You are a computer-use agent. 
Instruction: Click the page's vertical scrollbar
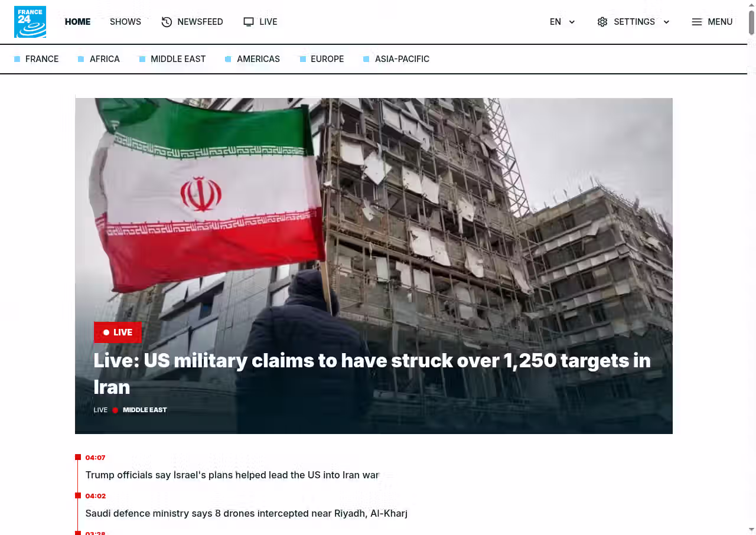click(751, 24)
